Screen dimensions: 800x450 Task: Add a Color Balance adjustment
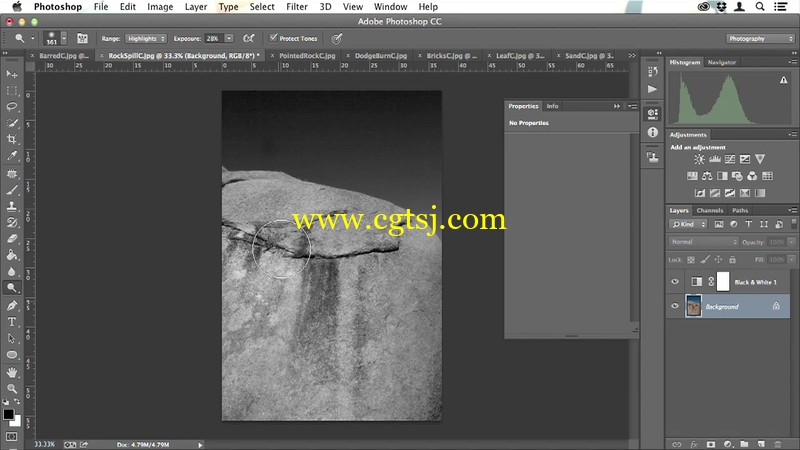tap(707, 176)
